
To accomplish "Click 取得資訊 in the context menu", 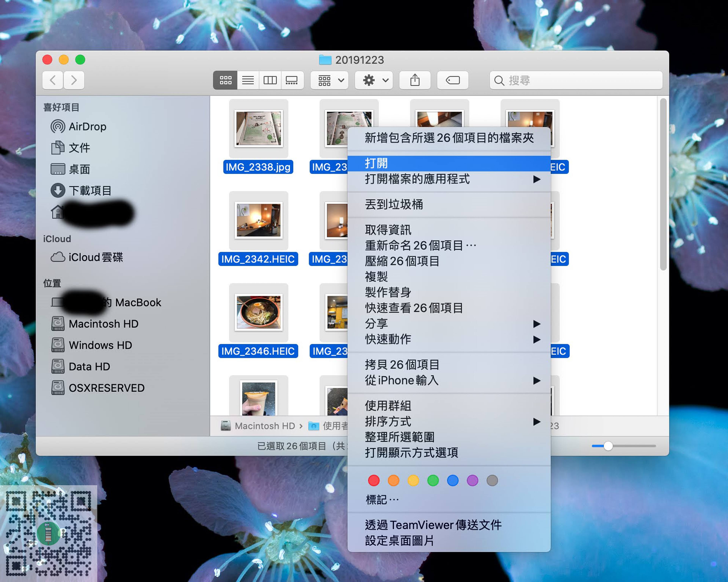I will 388,230.
